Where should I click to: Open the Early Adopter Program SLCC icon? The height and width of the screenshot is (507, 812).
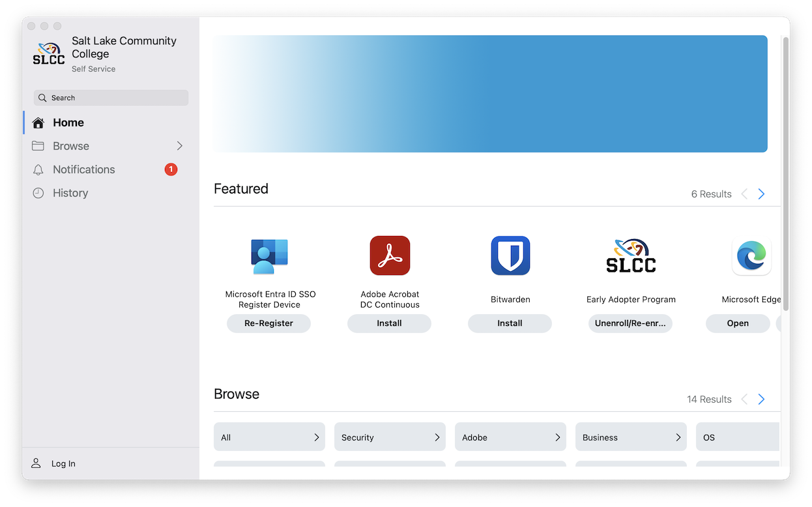pos(631,255)
